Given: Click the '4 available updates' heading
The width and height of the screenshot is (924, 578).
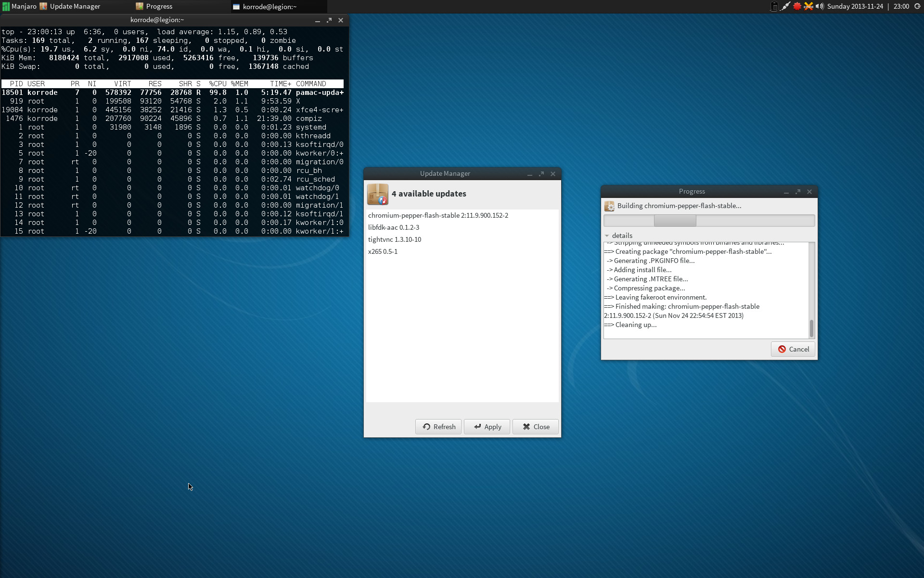Looking at the screenshot, I should pyautogui.click(x=429, y=194).
